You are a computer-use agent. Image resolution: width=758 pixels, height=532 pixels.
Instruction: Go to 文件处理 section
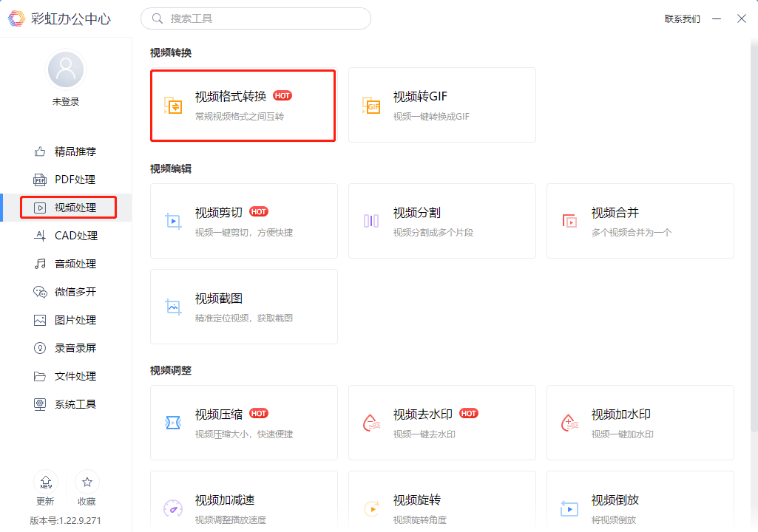point(67,376)
